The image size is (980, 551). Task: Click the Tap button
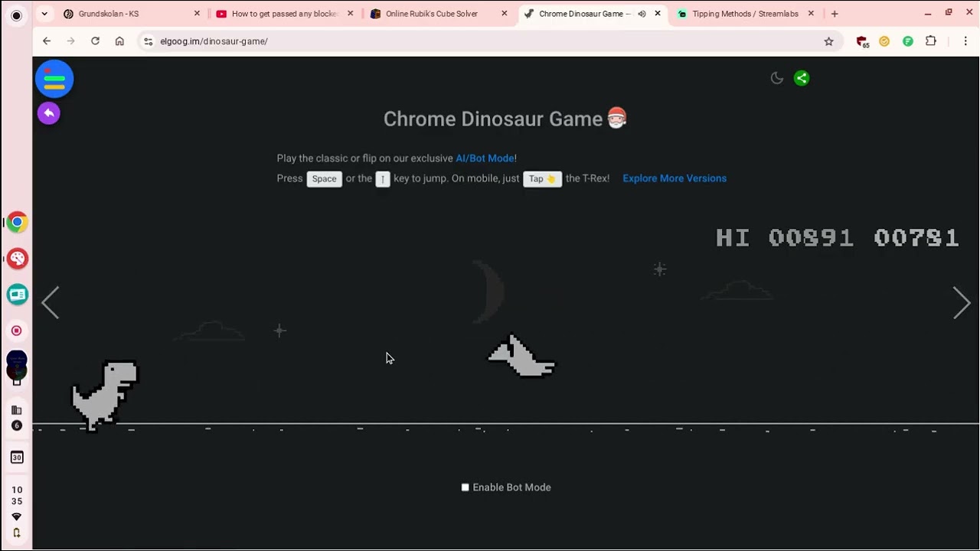point(542,179)
